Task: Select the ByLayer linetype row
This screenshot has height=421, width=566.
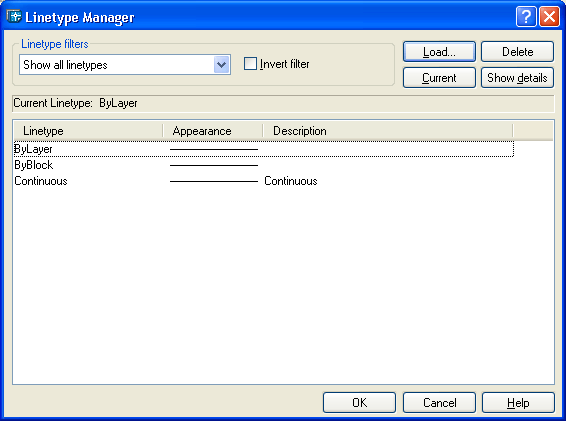Action: [x=264, y=149]
